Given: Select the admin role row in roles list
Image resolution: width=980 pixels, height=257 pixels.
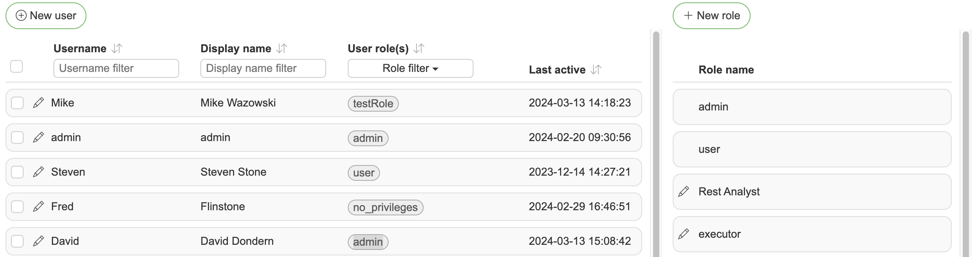Looking at the screenshot, I should pyautogui.click(x=812, y=107).
